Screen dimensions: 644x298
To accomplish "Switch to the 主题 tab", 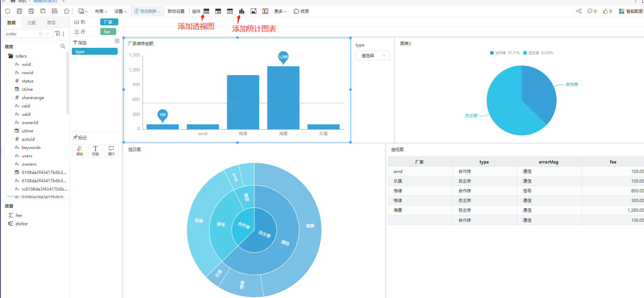I will point(31,23).
